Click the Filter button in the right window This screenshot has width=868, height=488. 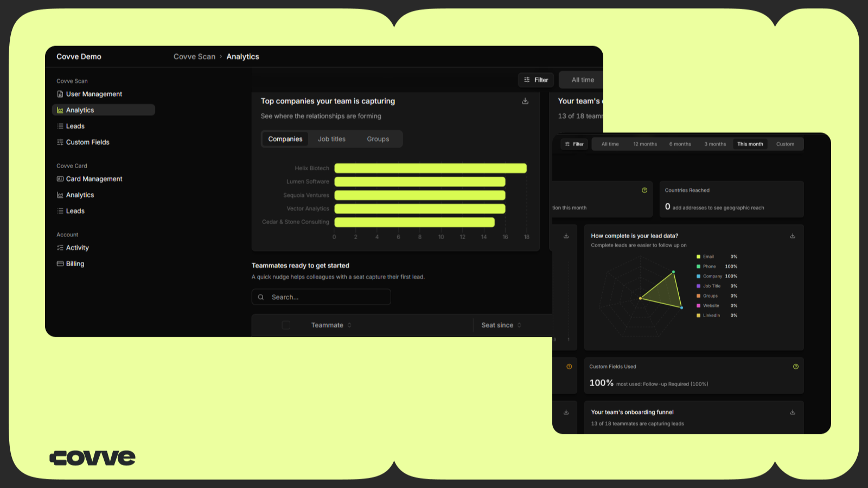pyautogui.click(x=575, y=144)
